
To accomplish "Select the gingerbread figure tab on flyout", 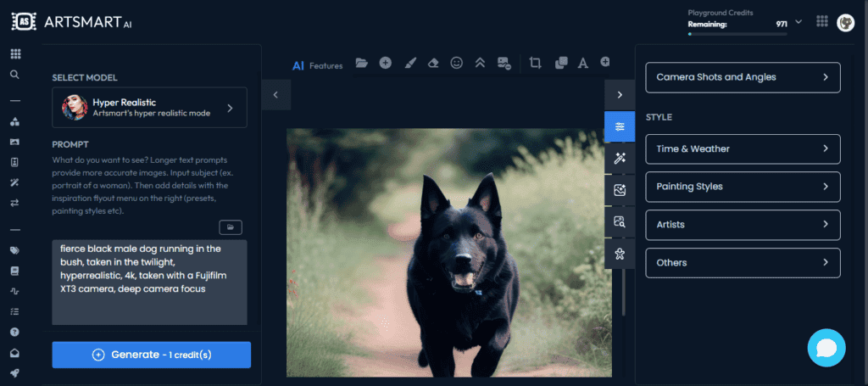I will pos(620,254).
